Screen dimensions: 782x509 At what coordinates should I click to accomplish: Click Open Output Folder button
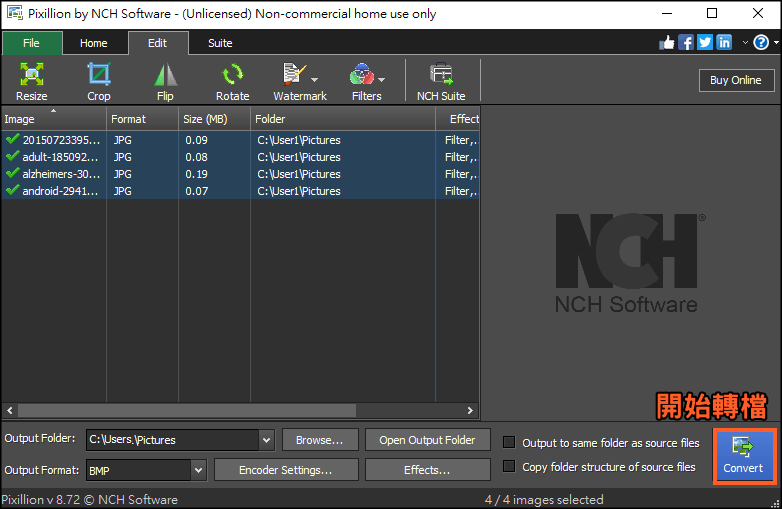point(427,440)
